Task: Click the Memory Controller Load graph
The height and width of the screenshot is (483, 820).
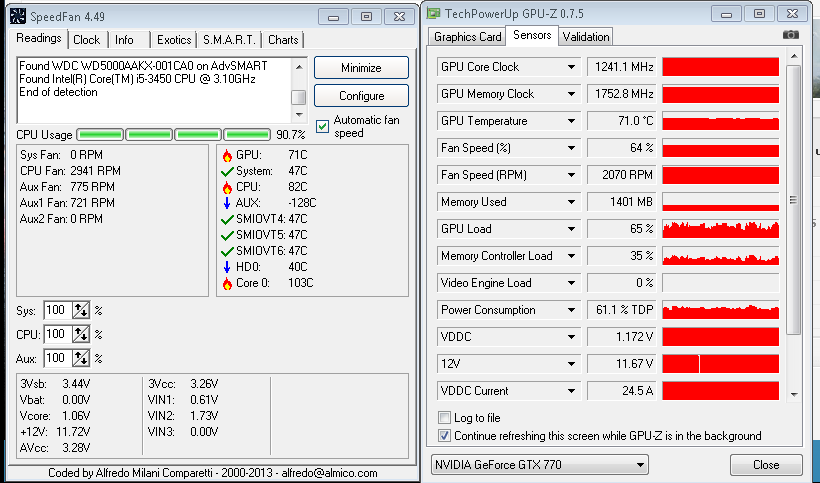Action: [x=721, y=256]
